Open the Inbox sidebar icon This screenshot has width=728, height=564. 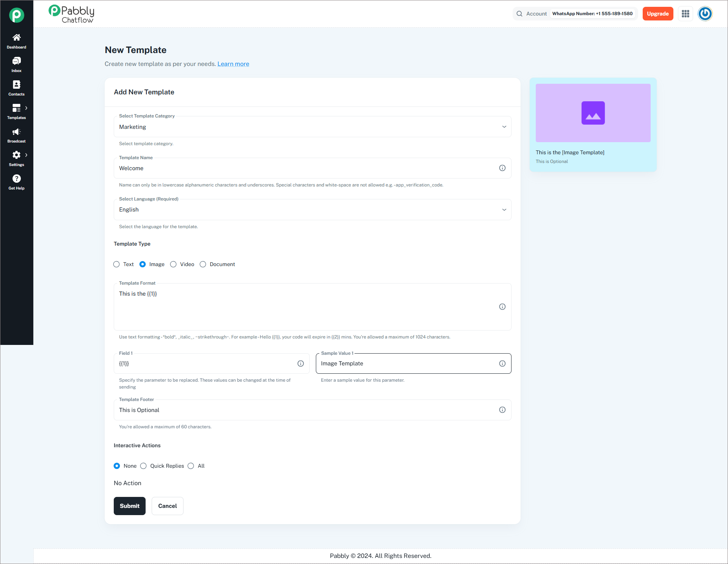pyautogui.click(x=16, y=65)
